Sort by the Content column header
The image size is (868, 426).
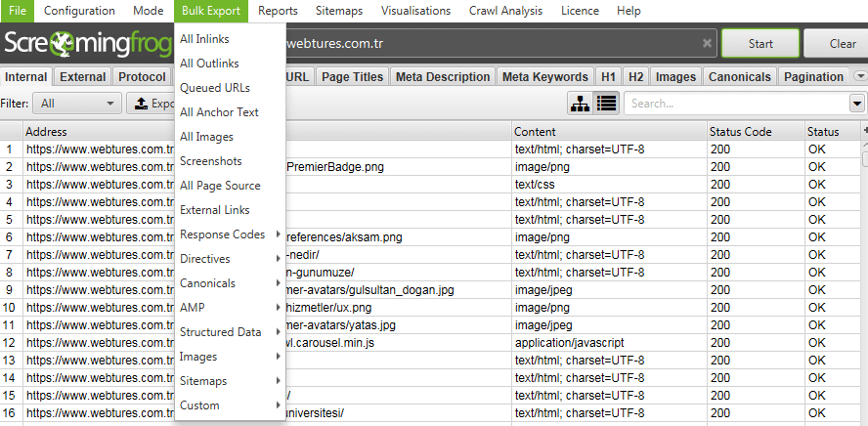[x=609, y=132]
